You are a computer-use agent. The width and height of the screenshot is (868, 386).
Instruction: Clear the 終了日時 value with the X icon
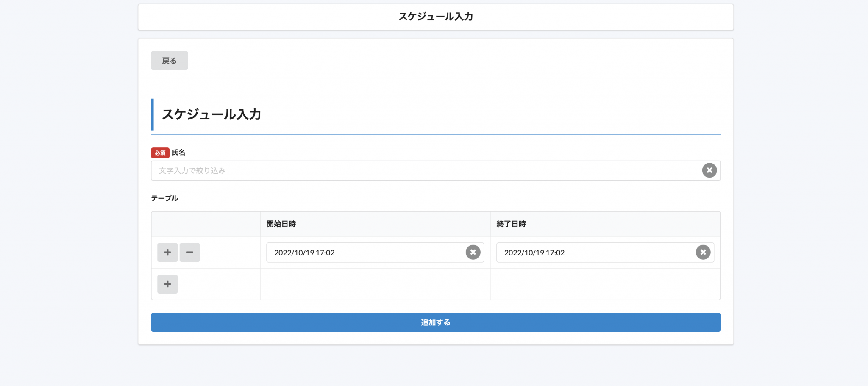703,253
